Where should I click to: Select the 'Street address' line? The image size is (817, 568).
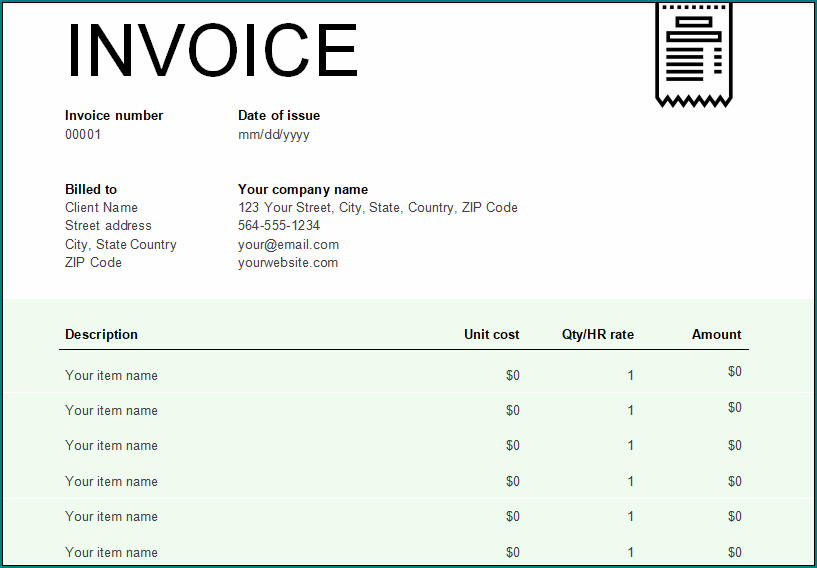click(108, 226)
